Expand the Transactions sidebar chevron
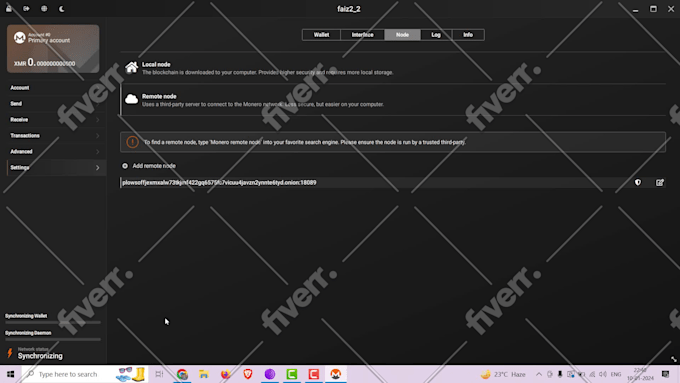 coord(97,136)
